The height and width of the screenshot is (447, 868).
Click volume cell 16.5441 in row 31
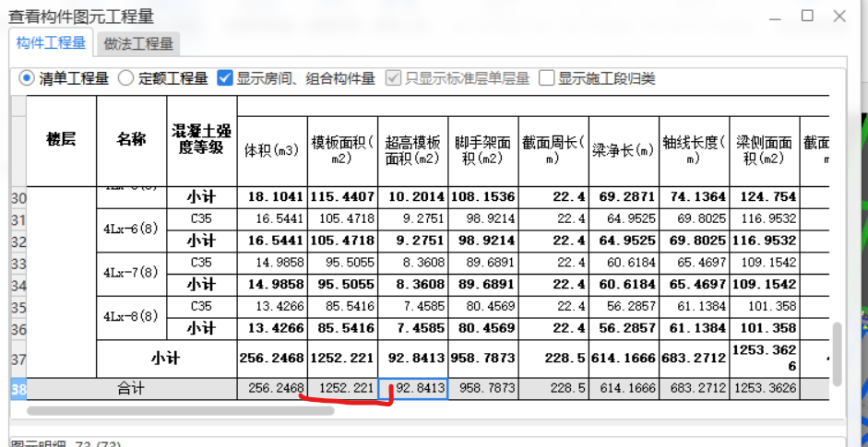(272, 219)
